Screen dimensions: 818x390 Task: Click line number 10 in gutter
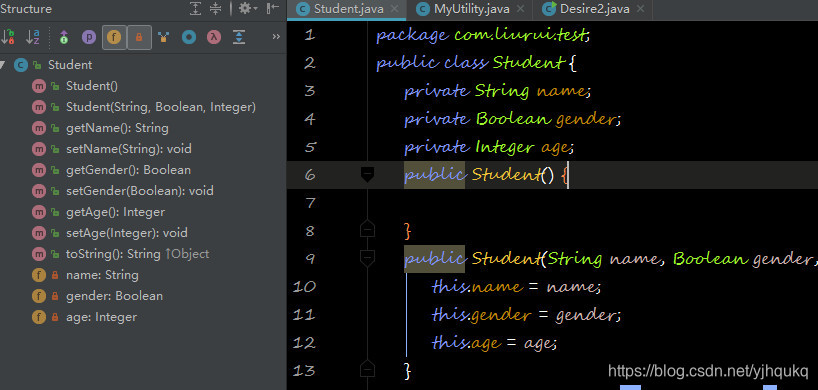tap(305, 287)
